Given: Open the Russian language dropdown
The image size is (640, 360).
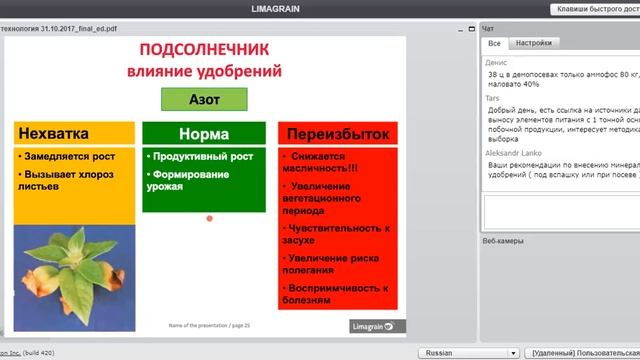Looking at the screenshot, I should (469, 353).
